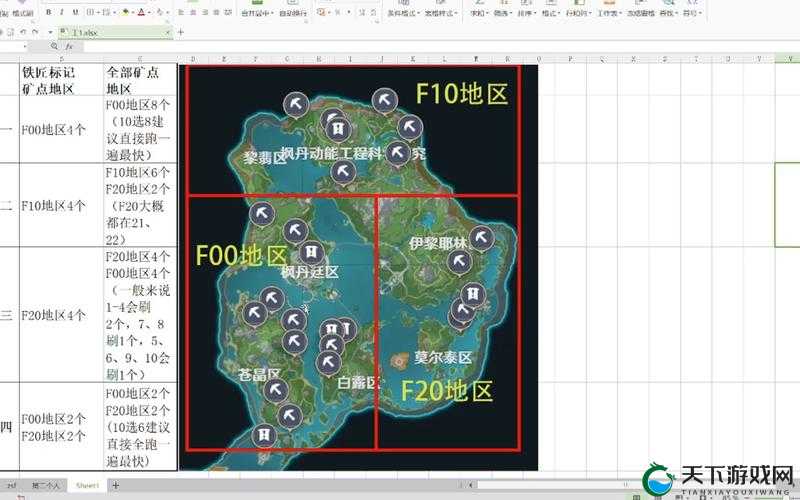
Task: Click the fx insert function icon
Action: [x=69, y=46]
